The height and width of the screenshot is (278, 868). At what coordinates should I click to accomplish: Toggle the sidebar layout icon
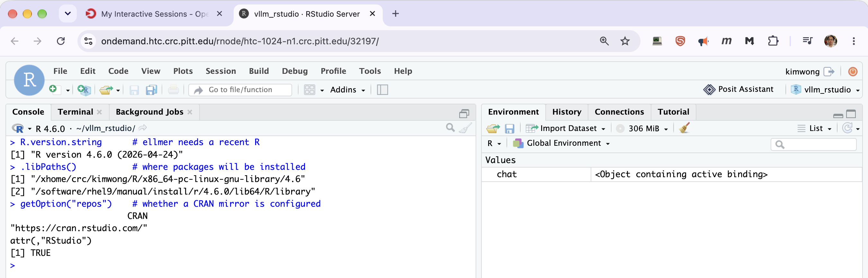tap(382, 90)
